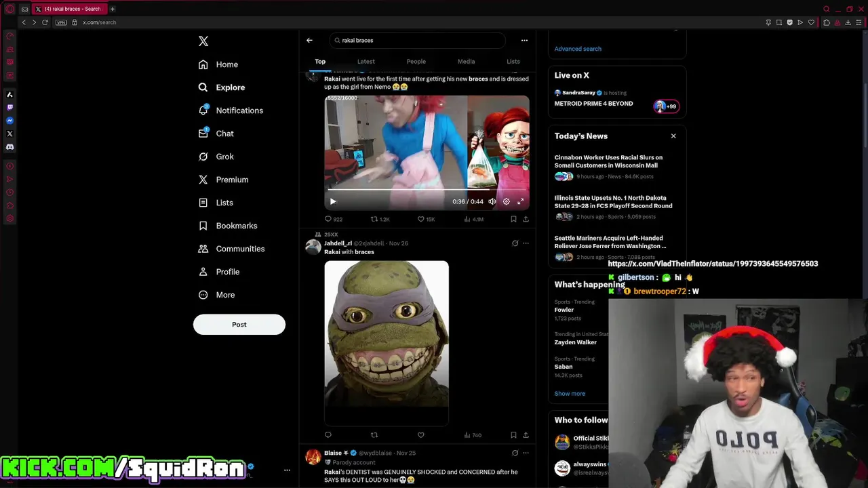Viewport: 868px width, 488px height.
Task: Share the Jahdell_rl post
Action: click(x=526, y=434)
